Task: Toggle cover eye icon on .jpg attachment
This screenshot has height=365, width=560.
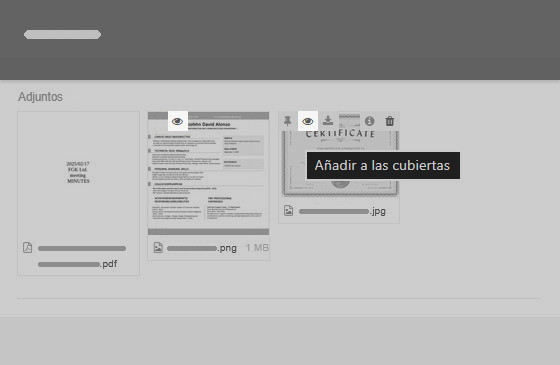Action: pyautogui.click(x=308, y=121)
